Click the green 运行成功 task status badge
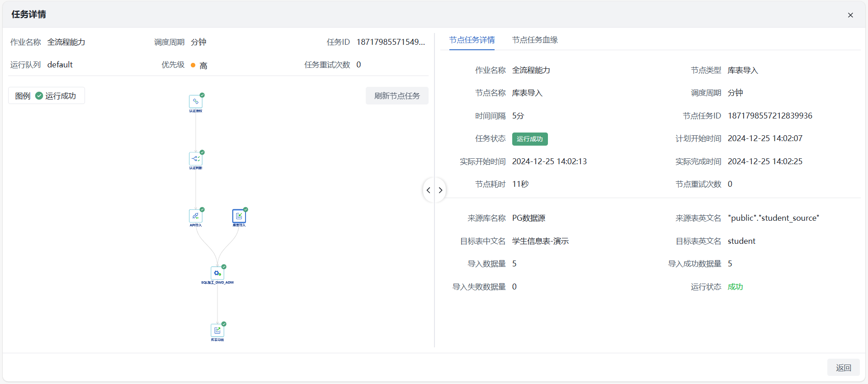 [529, 139]
